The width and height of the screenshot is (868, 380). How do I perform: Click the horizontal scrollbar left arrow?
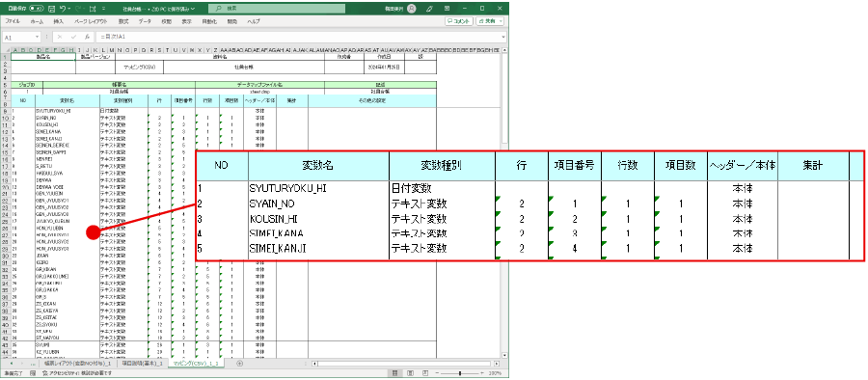click(x=315, y=364)
